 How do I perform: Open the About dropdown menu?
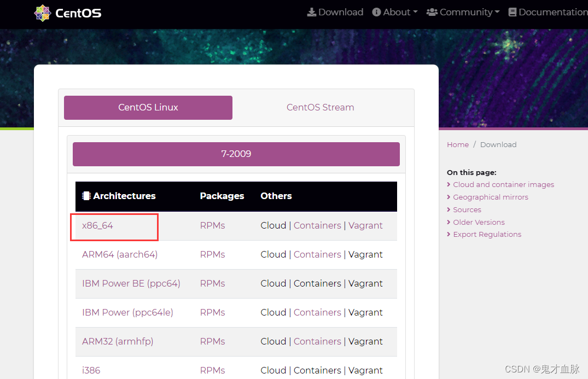coord(395,13)
